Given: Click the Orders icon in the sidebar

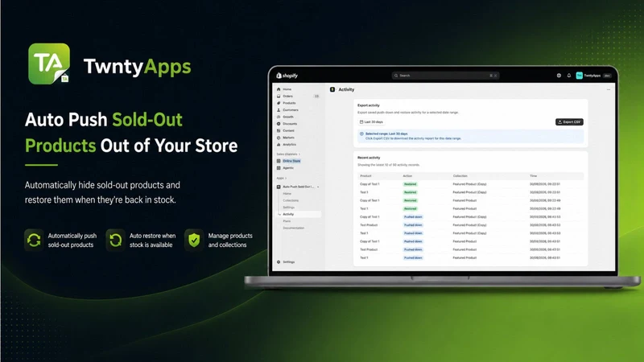Looking at the screenshot, I should [279, 96].
